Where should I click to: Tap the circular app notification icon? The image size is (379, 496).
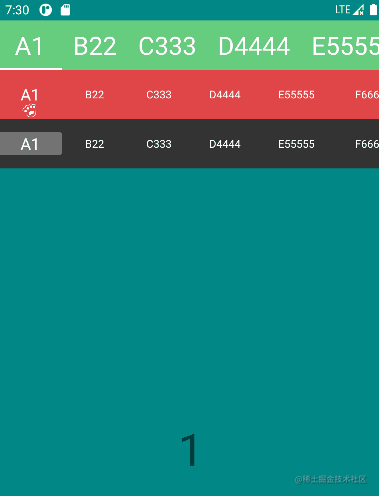tap(46, 10)
